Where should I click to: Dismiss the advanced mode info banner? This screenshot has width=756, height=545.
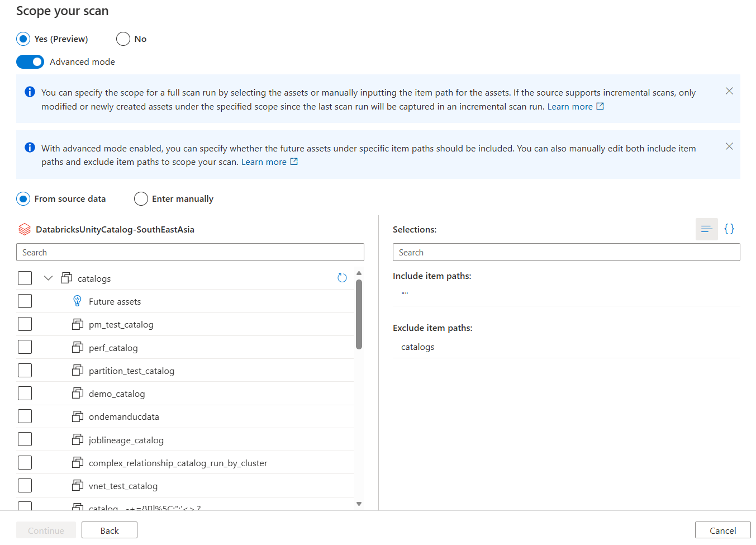tap(729, 146)
